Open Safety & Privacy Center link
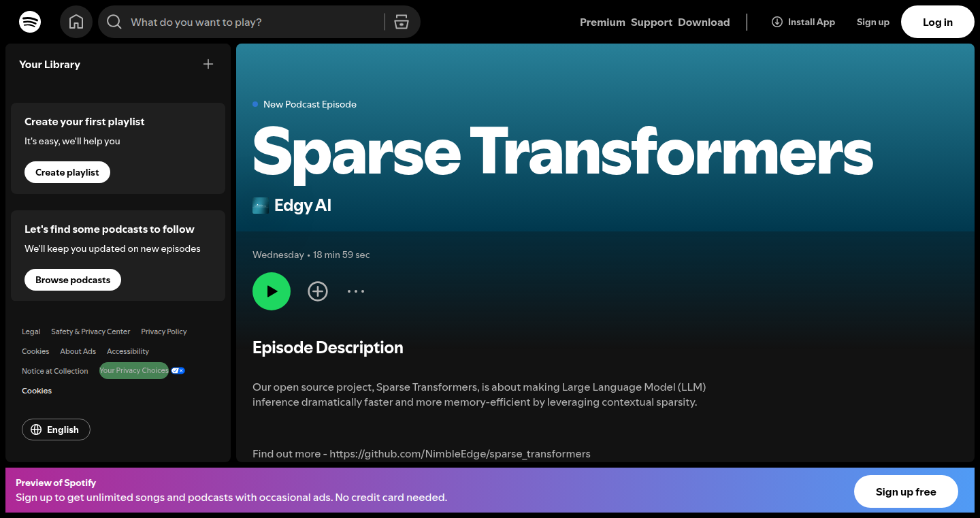This screenshot has width=980, height=518. point(91,331)
